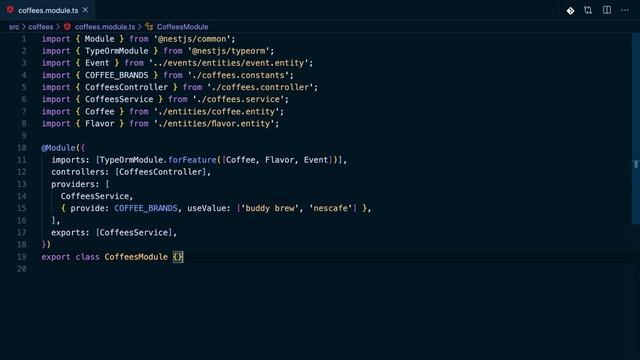Screen dimensions: 640x360
Task: Click the Angular file icon in tab
Action: coord(10,10)
